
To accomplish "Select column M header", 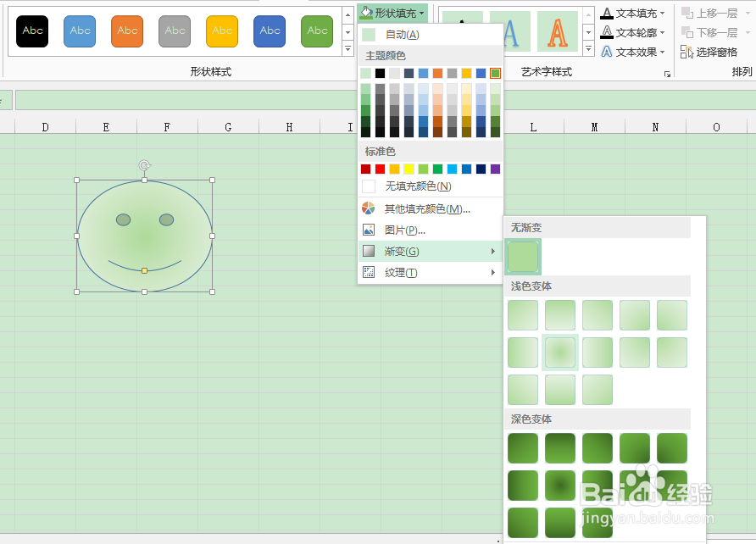I will point(594,127).
